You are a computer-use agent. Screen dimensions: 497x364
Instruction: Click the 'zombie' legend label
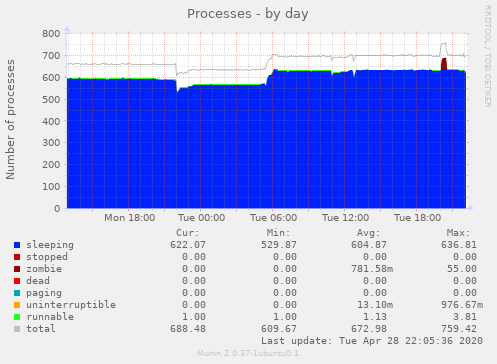pyautogui.click(x=44, y=269)
